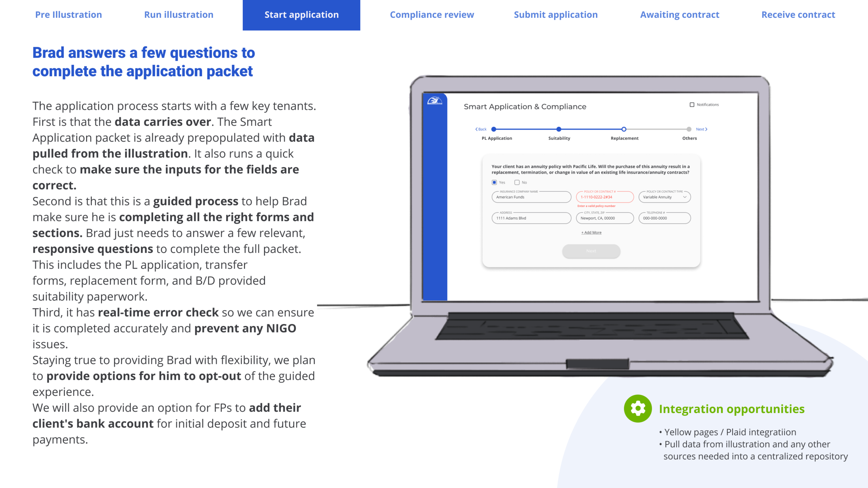This screenshot has width=868, height=488.
Task: Click the Insurance Company Name field
Action: coord(531,197)
